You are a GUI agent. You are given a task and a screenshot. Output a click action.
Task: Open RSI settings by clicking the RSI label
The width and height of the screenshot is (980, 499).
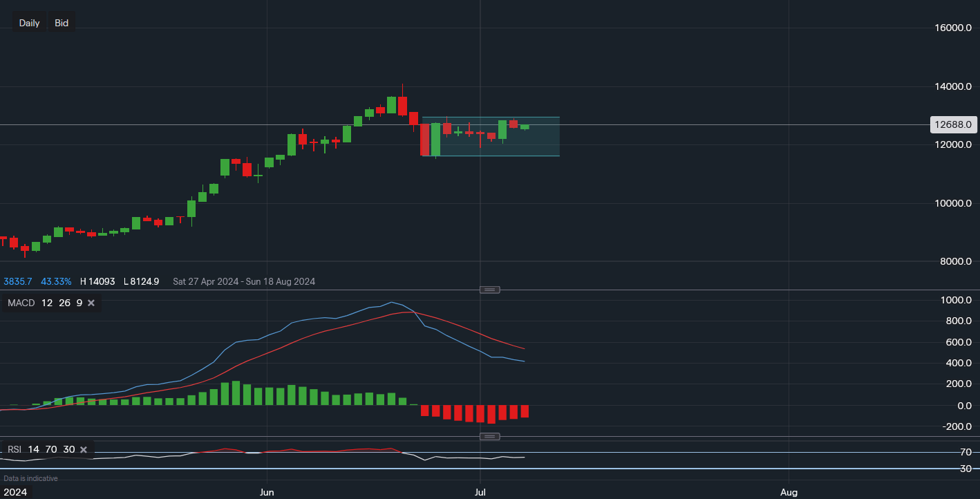13,449
